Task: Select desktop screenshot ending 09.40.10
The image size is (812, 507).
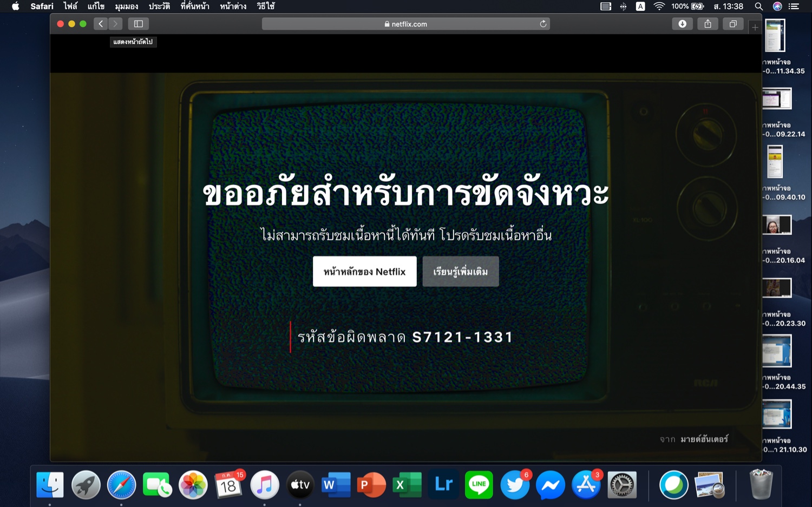Action: click(x=775, y=161)
